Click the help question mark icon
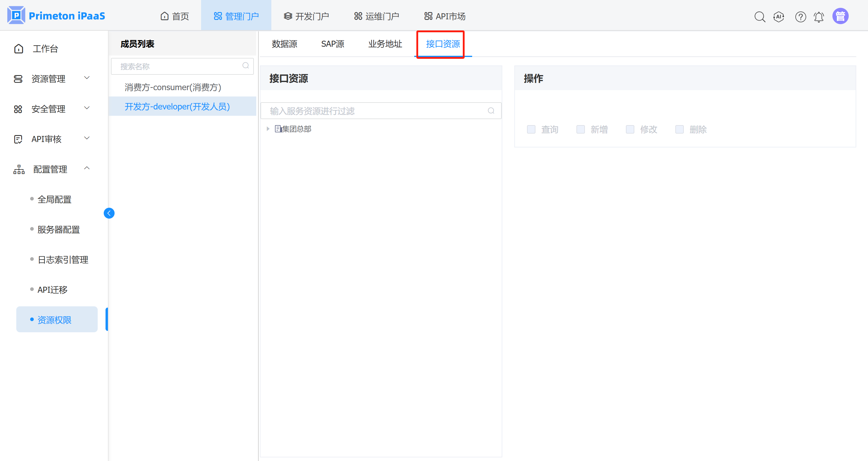Viewport: 868px width, 461px height. (x=800, y=17)
